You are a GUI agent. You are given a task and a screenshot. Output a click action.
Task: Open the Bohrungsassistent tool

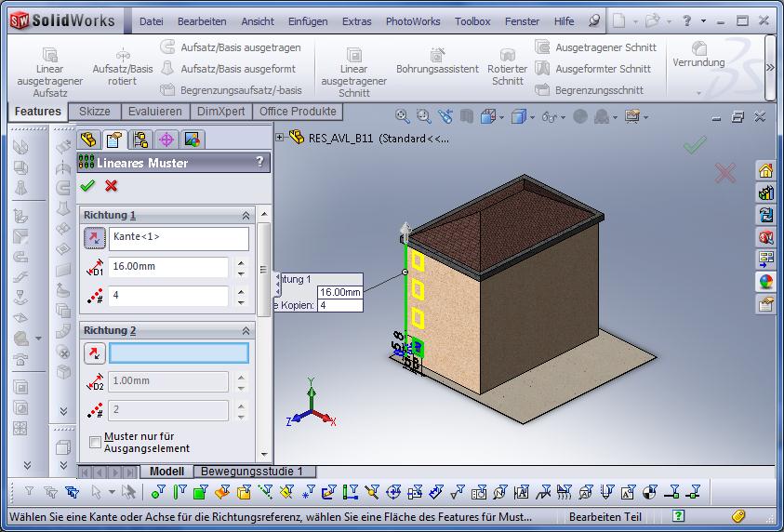[437, 55]
